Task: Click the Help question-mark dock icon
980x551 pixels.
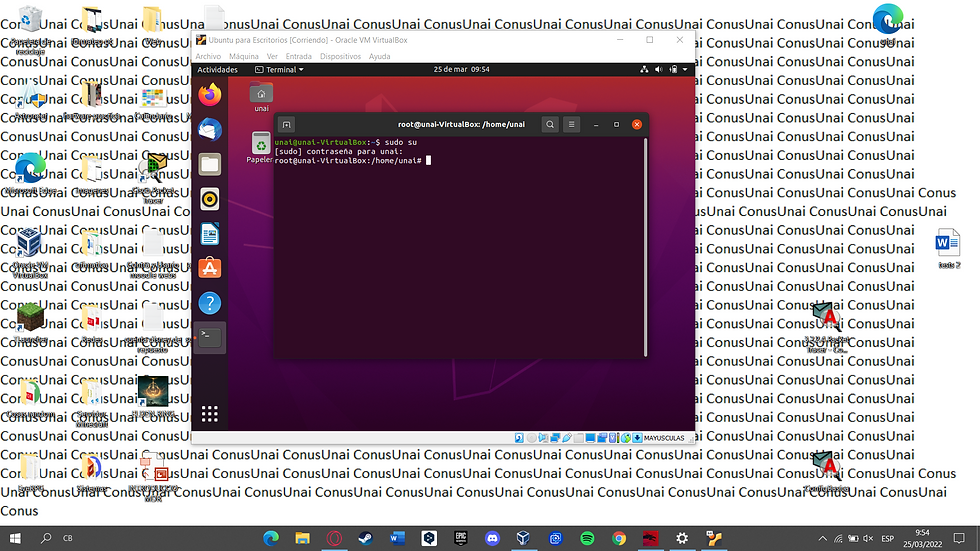Action: point(210,304)
